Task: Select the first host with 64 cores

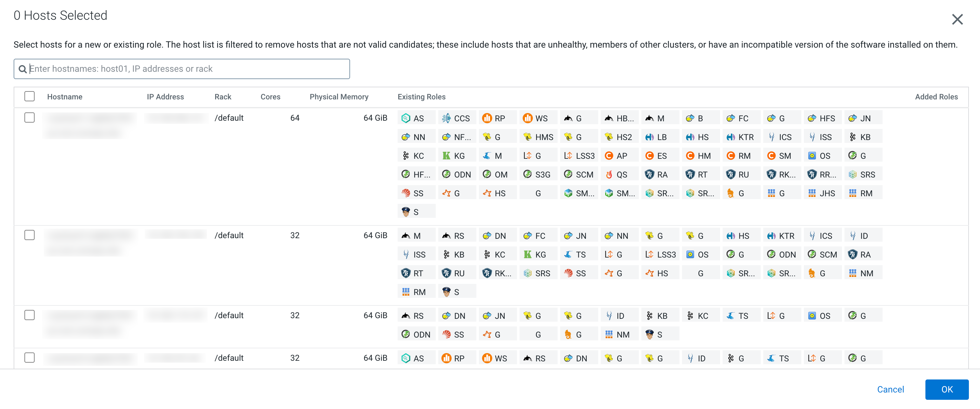Action: pyautogui.click(x=29, y=118)
